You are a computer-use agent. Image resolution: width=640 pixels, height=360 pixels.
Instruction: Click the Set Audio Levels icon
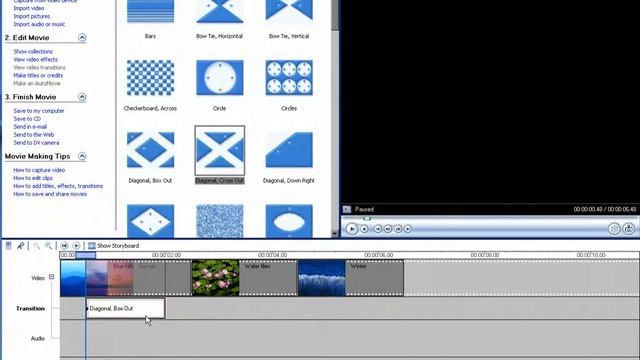click(9, 245)
